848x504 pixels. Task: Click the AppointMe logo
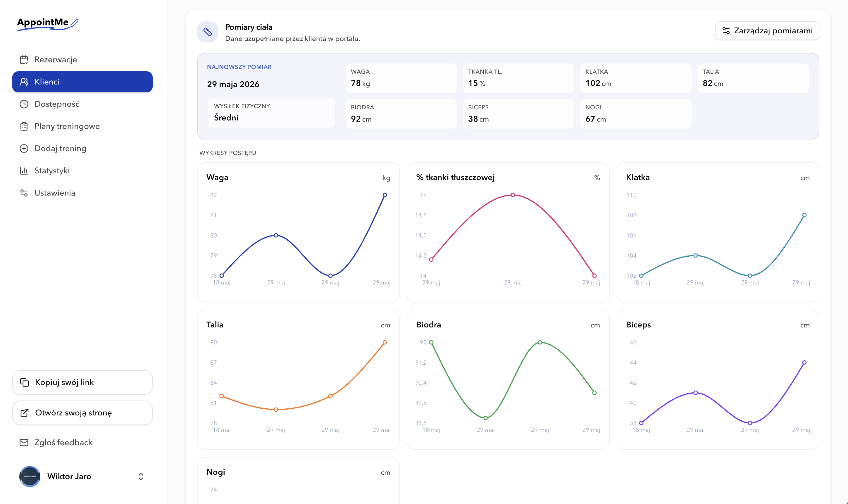(x=48, y=24)
